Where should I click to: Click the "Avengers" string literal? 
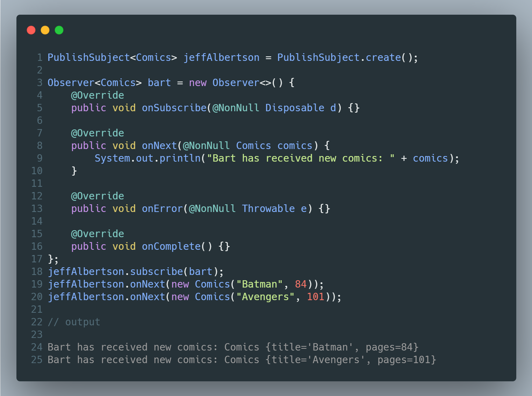click(x=265, y=297)
